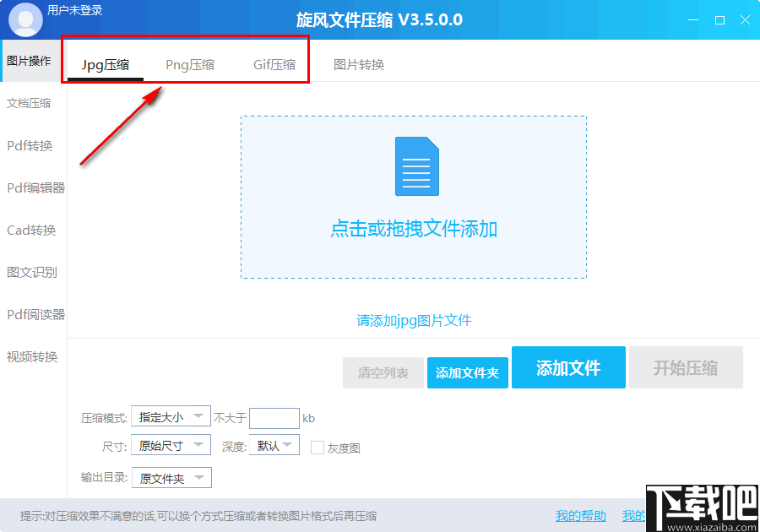Click the 添加文件 button

click(x=568, y=367)
